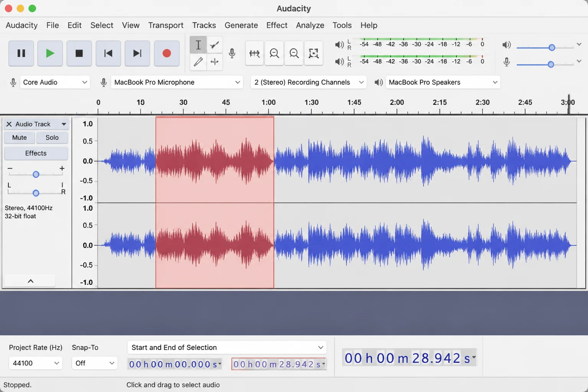Stop playback with the Stop button
The width and height of the screenshot is (588, 392).
[79, 53]
